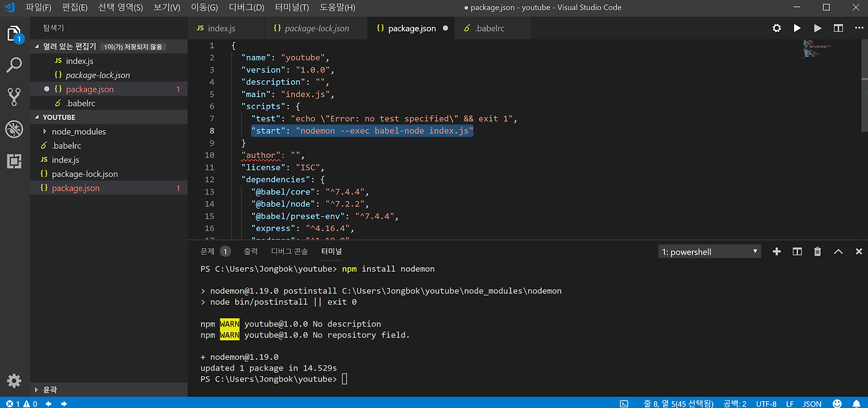Open the 파일(F) menu
The width and height of the screenshot is (868, 408).
39,7
